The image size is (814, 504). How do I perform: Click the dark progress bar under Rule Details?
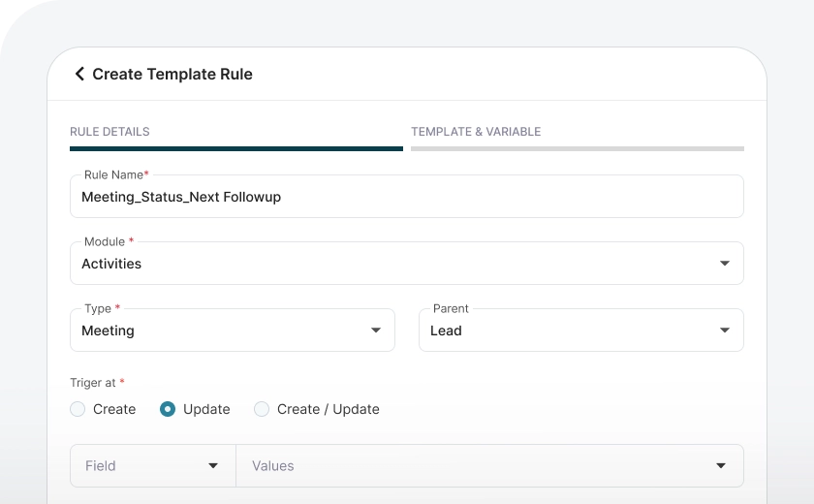coord(235,148)
